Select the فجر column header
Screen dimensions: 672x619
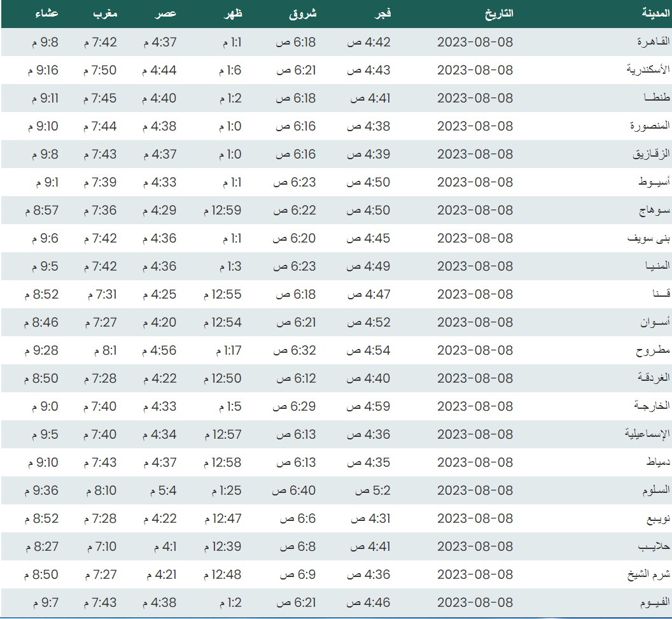click(x=381, y=13)
